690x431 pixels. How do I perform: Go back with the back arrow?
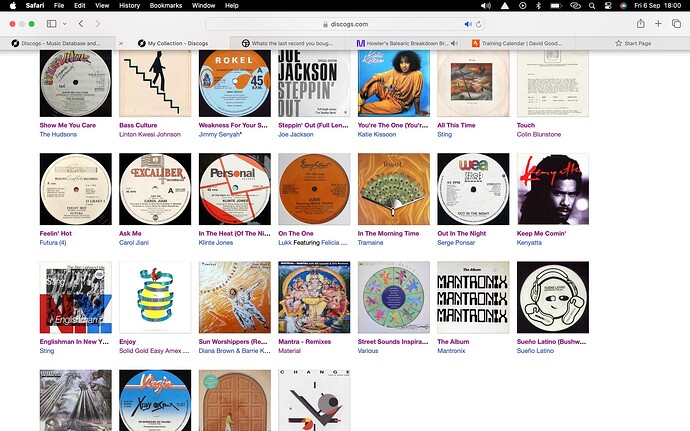[81, 24]
